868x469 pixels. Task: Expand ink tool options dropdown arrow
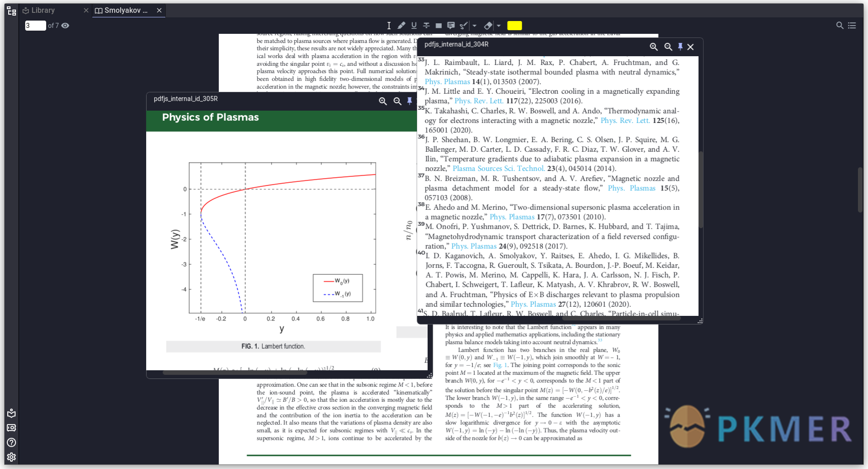click(x=474, y=26)
